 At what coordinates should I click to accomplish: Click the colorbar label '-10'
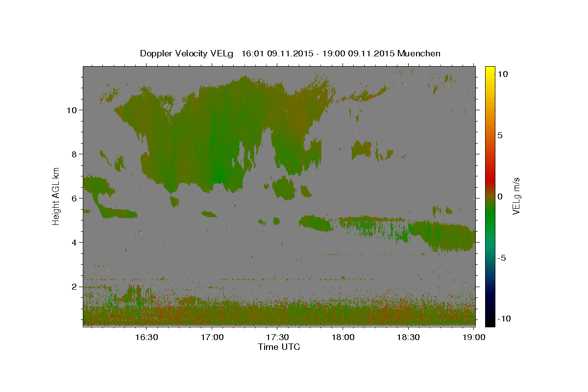tap(504, 318)
